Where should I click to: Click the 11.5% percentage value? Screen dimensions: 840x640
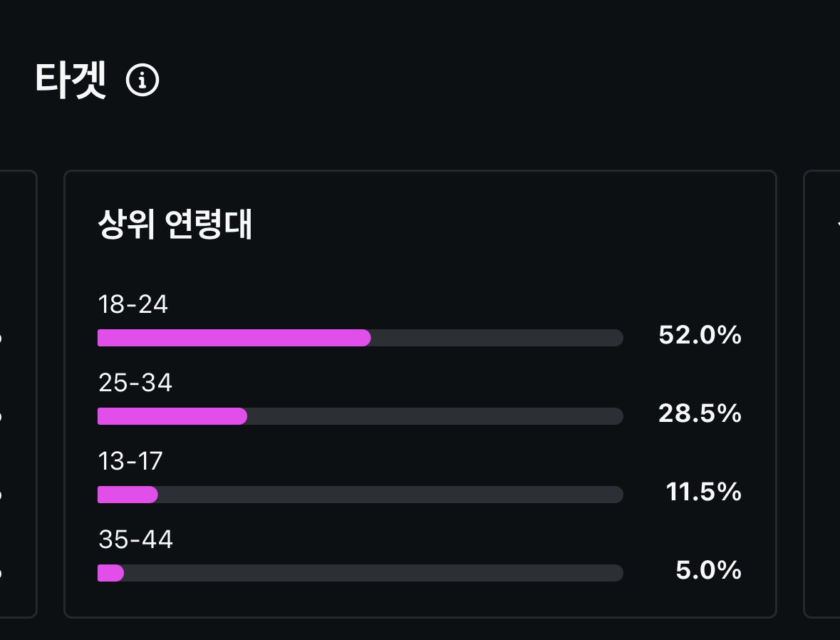click(x=703, y=492)
